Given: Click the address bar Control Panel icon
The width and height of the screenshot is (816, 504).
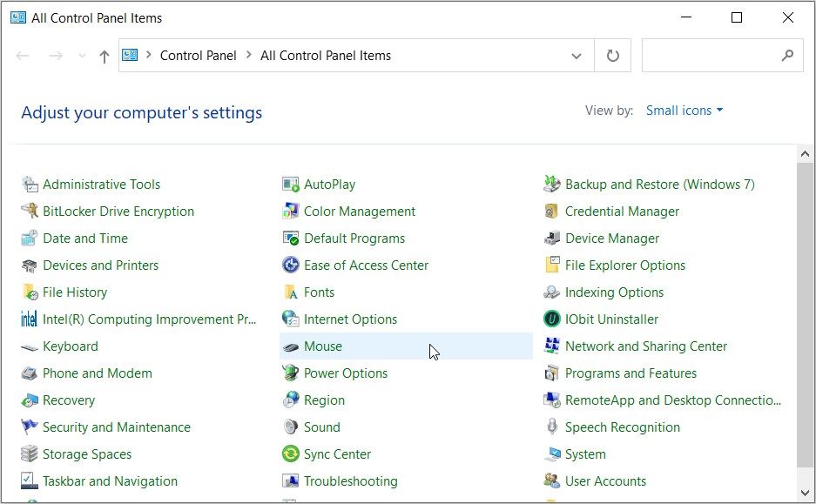Looking at the screenshot, I should [130, 55].
